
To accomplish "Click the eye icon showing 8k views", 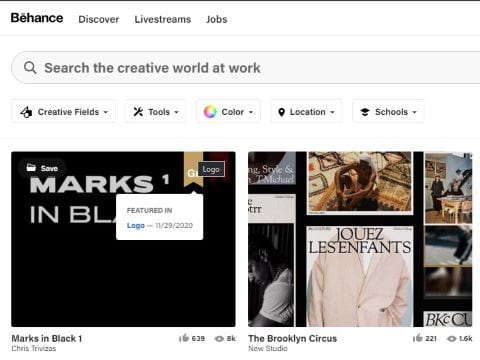I will point(219,339).
